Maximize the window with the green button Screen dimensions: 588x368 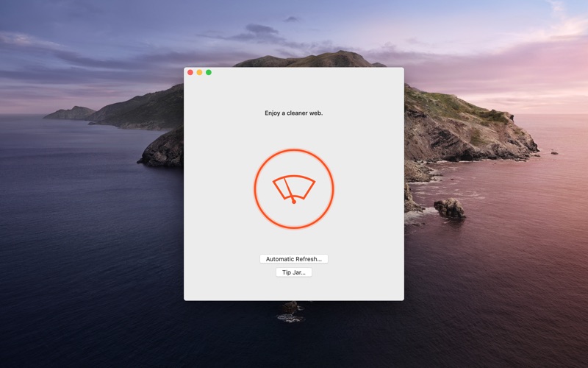[x=209, y=72]
